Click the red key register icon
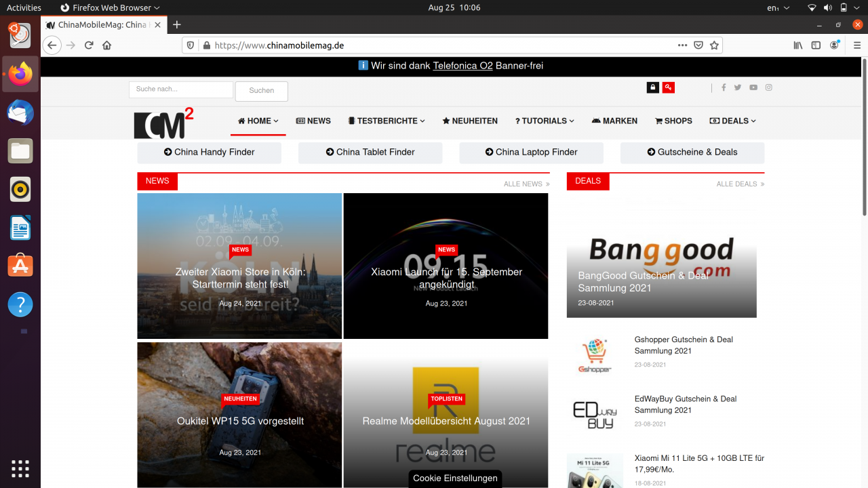This screenshot has height=488, width=868. (668, 87)
